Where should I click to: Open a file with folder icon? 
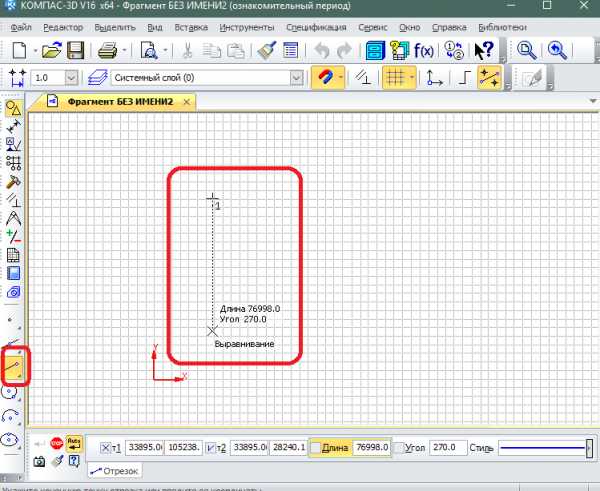[52, 50]
